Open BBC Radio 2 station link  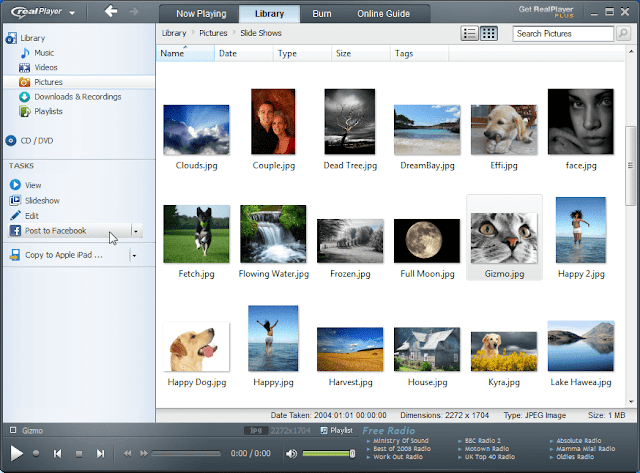coord(482,441)
